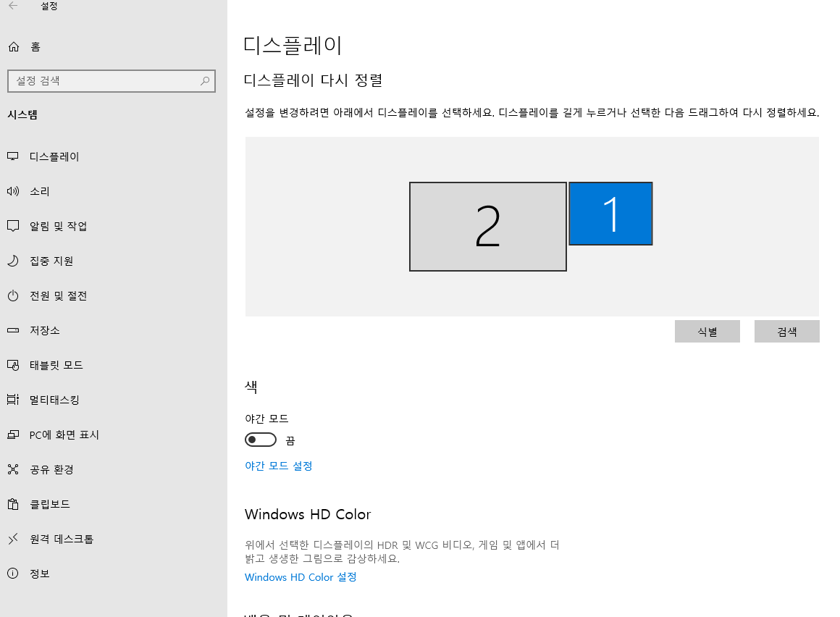The height and width of the screenshot is (617, 840).
Task: Click the search magnifier icon in settings search
Action: click(205, 81)
